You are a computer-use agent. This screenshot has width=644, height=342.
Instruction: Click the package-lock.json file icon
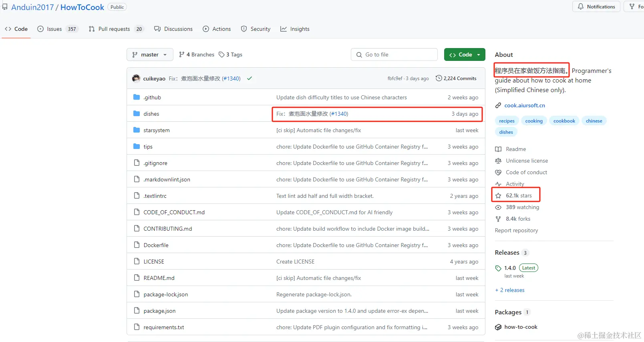tap(137, 294)
